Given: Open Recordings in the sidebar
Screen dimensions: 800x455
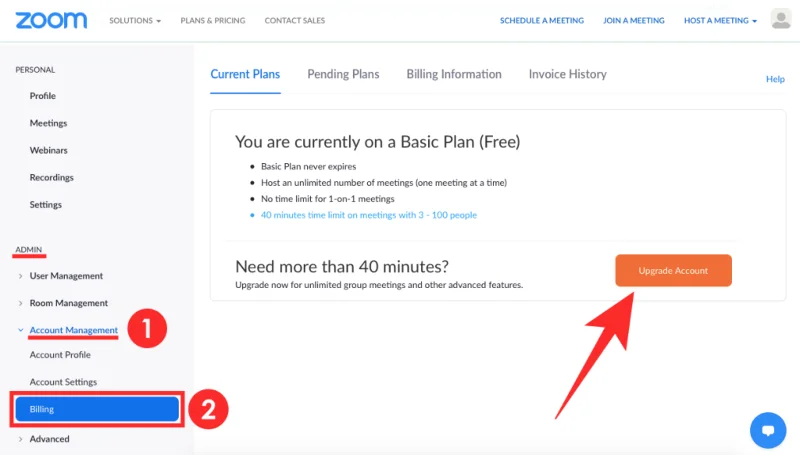Looking at the screenshot, I should pyautogui.click(x=52, y=178).
